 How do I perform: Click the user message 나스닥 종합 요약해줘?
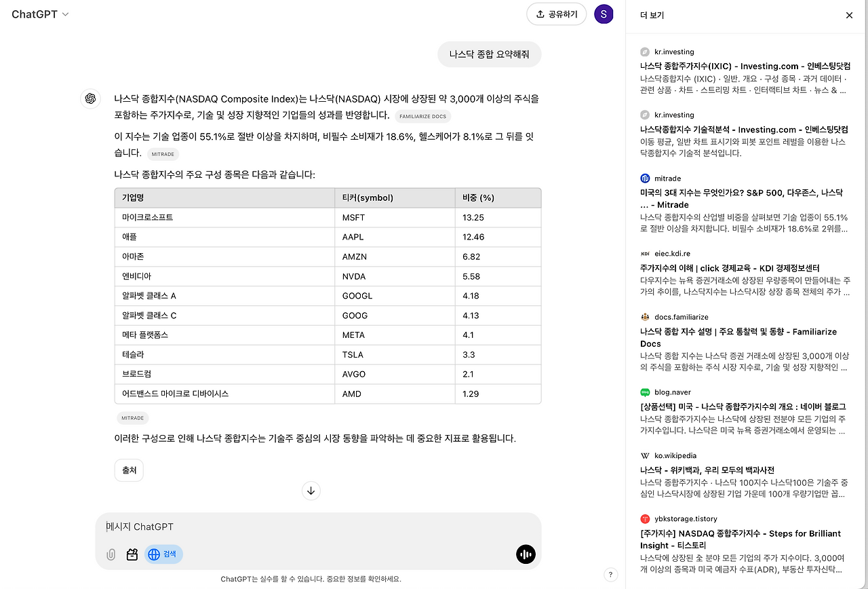pos(489,54)
